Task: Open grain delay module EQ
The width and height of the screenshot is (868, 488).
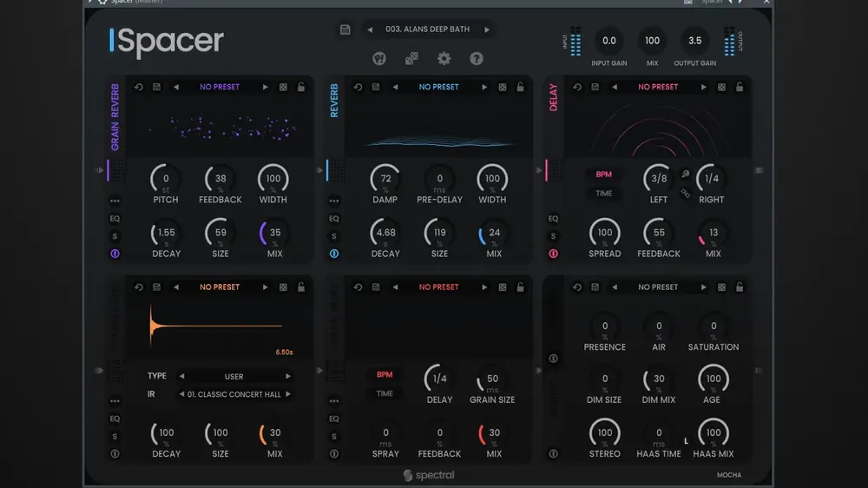Action: 334,419
